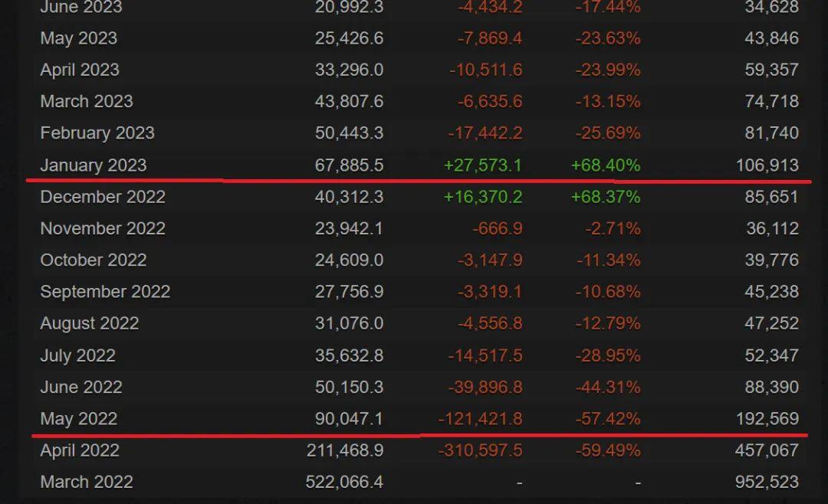This screenshot has height=504, width=828.
Task: Click peak players value 59,357
Action: (x=771, y=70)
